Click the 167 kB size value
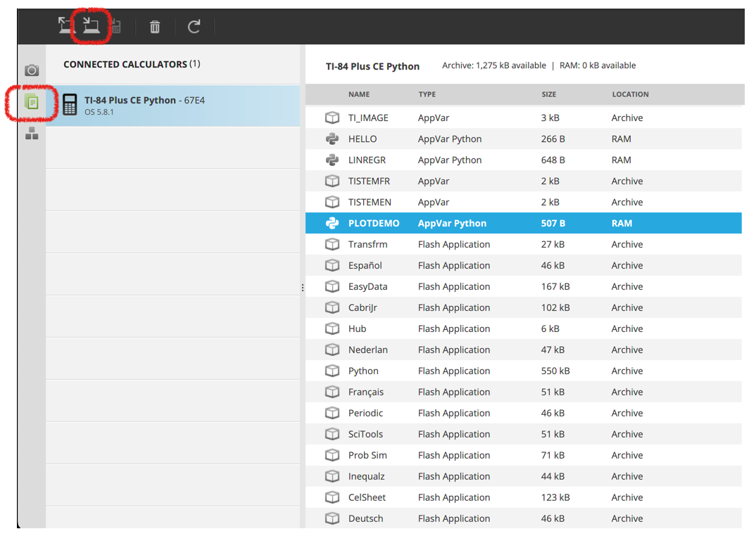 click(x=555, y=287)
